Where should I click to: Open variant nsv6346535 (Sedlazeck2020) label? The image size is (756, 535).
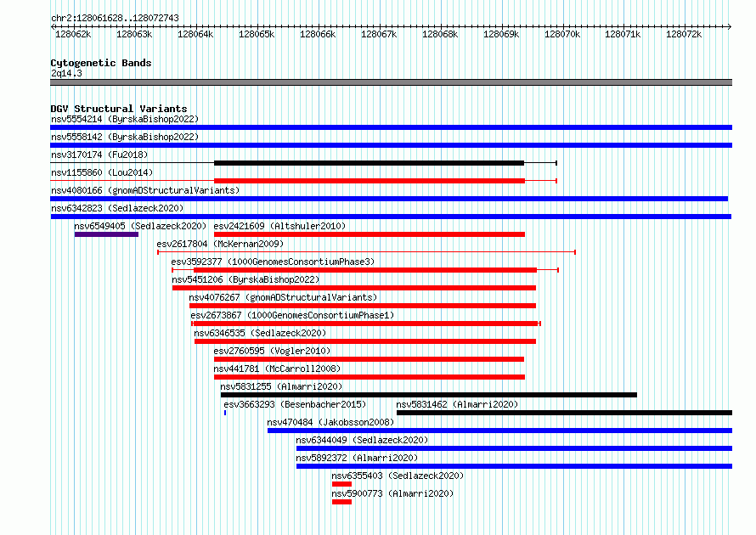point(260,333)
